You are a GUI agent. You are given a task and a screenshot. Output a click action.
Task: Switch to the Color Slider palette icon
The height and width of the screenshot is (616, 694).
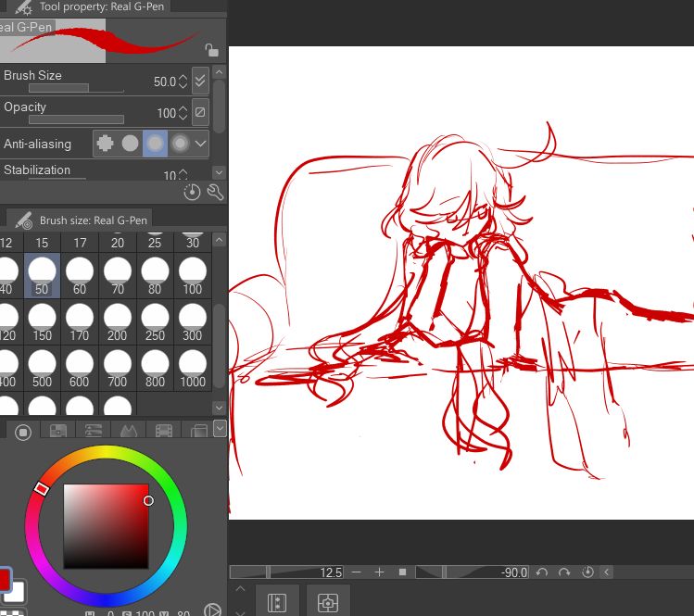(x=94, y=430)
